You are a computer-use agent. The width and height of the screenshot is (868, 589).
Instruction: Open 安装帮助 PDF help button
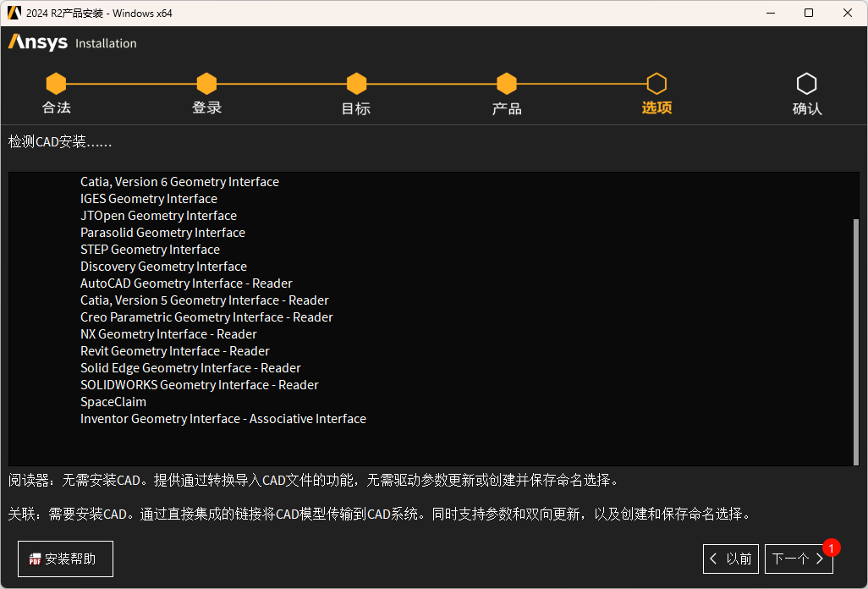pyautogui.click(x=65, y=559)
